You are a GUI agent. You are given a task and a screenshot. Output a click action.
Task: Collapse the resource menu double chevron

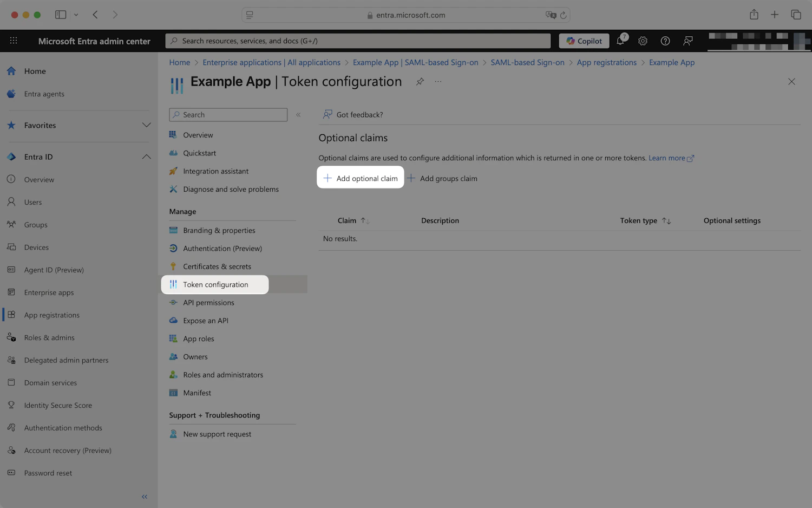pos(298,115)
